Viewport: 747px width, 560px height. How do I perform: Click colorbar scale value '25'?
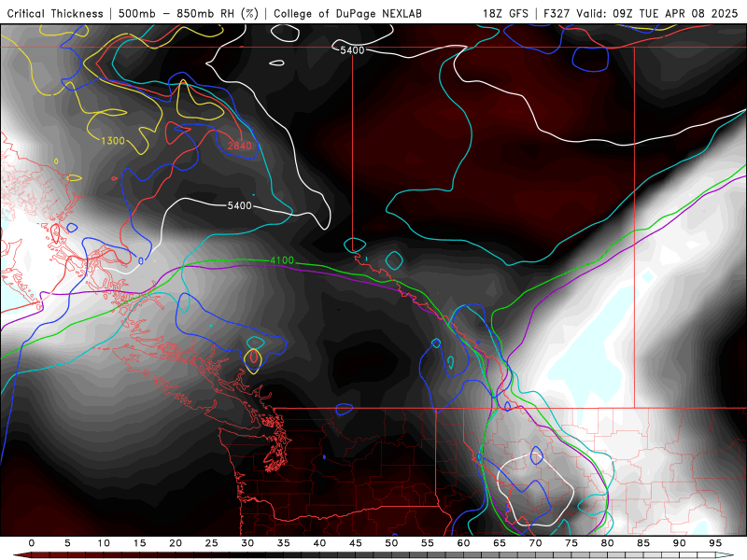(212, 543)
